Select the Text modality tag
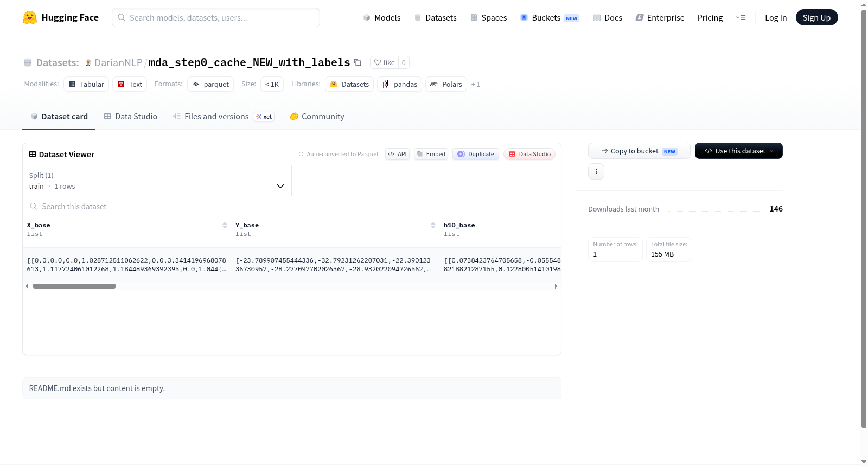This screenshot has width=868, height=467. (x=130, y=84)
